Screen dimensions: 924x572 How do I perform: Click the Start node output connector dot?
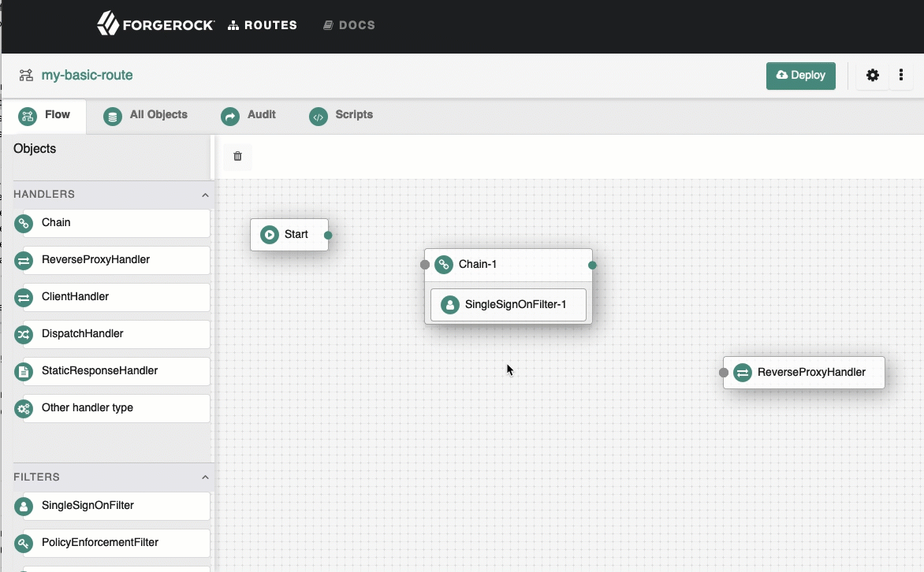[x=328, y=235]
